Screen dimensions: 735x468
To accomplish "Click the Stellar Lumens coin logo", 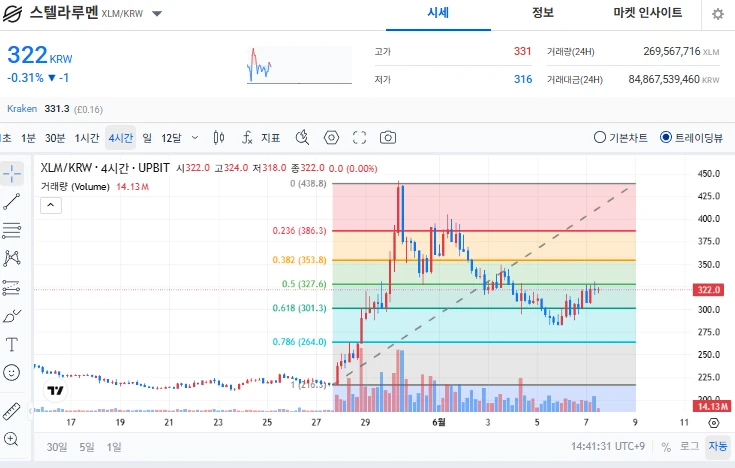I will [12, 14].
